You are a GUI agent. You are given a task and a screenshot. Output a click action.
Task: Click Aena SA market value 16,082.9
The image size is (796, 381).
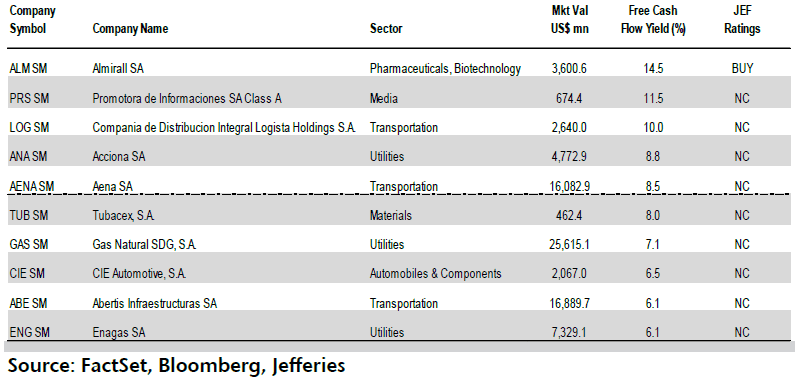(569, 186)
